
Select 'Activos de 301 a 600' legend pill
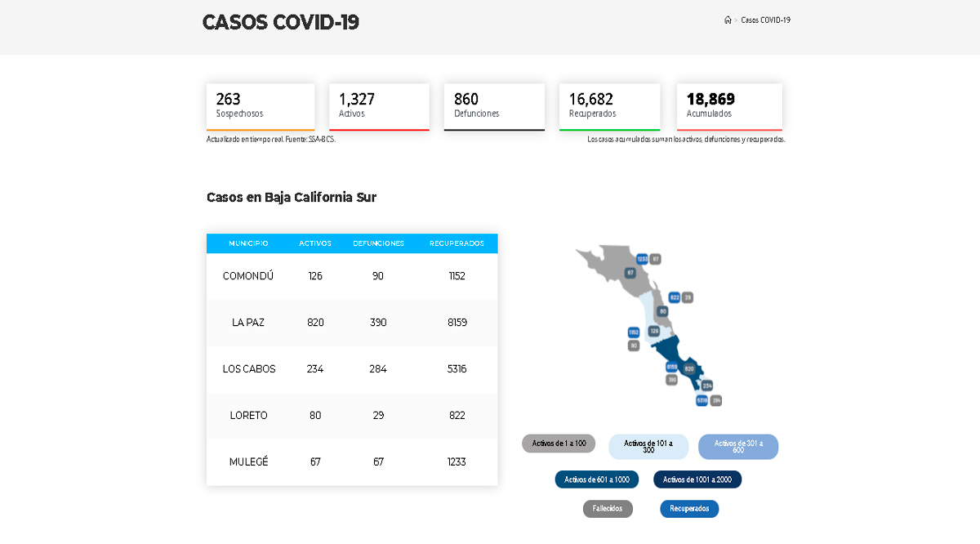point(738,447)
